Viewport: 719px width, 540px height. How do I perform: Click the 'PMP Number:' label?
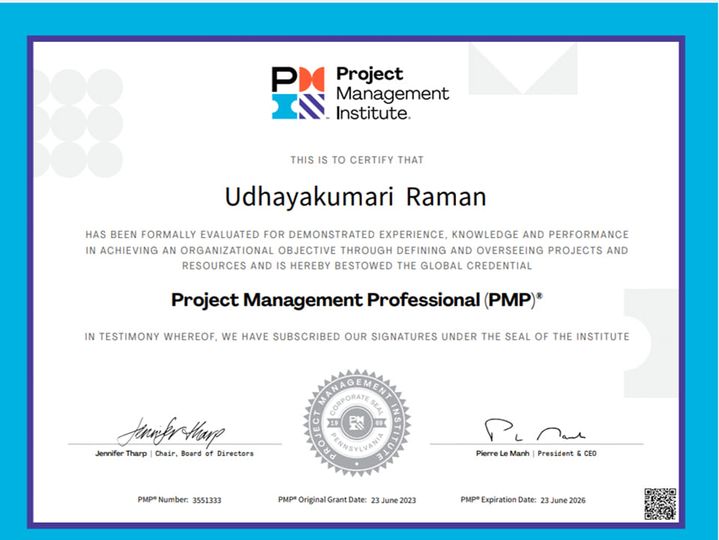[x=163, y=500]
